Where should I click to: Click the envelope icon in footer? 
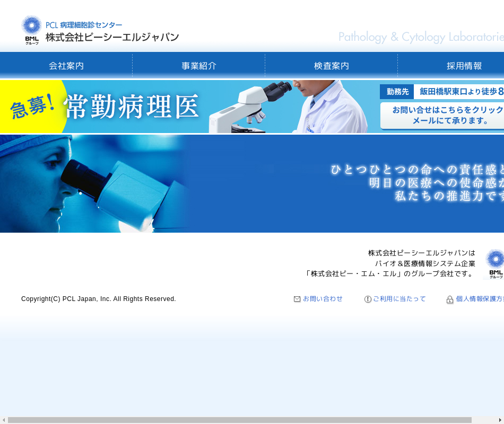coord(297,299)
